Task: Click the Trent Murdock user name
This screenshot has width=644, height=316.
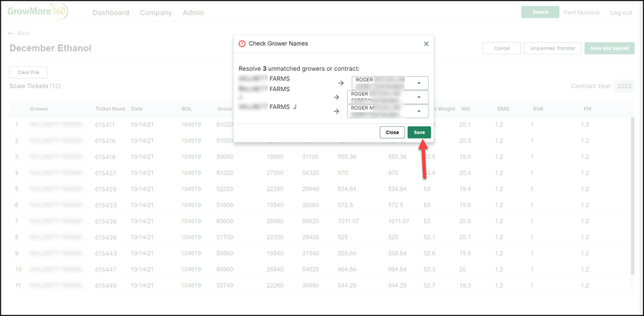Action: click(581, 13)
